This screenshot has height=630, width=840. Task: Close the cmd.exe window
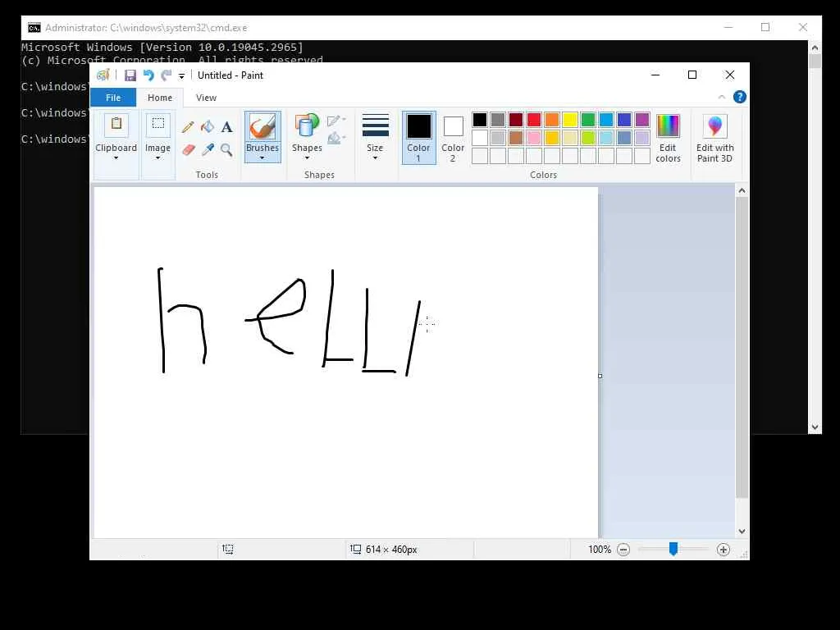click(802, 27)
